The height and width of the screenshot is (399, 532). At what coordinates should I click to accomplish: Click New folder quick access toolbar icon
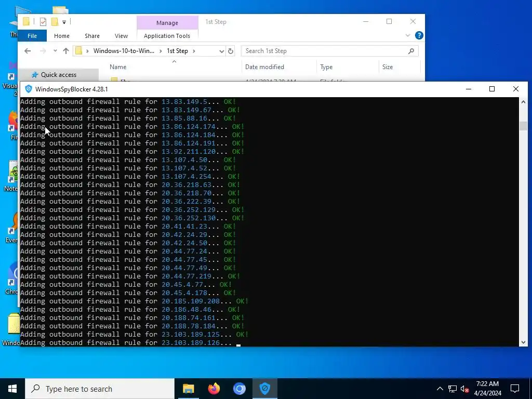(x=55, y=22)
